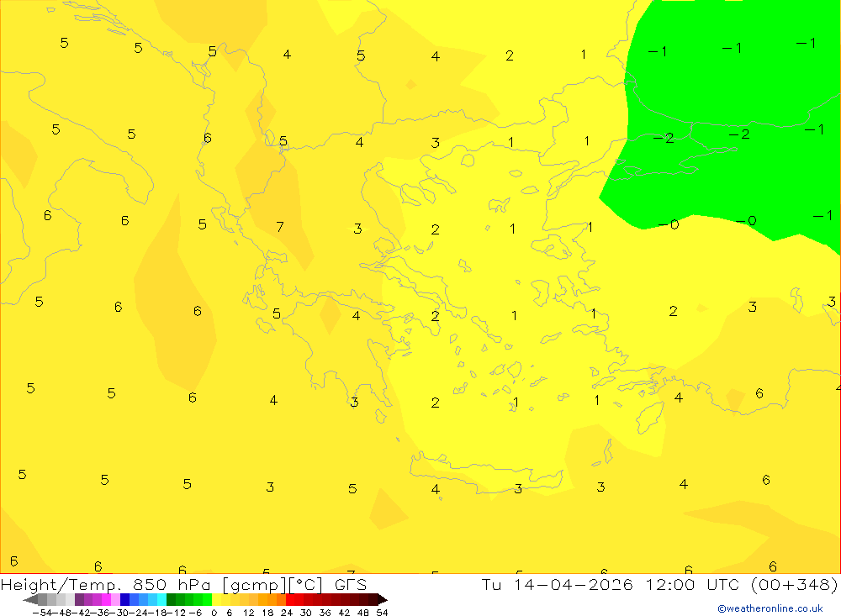Click the '36' legend scale label
Viewport: 841px width, 616px height.
tap(325, 613)
